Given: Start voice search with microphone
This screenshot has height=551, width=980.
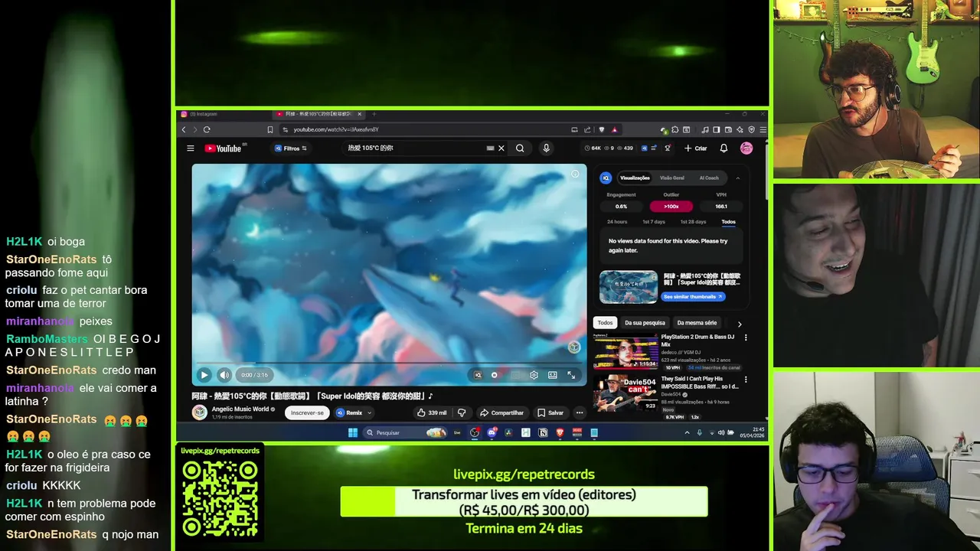Looking at the screenshot, I should (546, 148).
